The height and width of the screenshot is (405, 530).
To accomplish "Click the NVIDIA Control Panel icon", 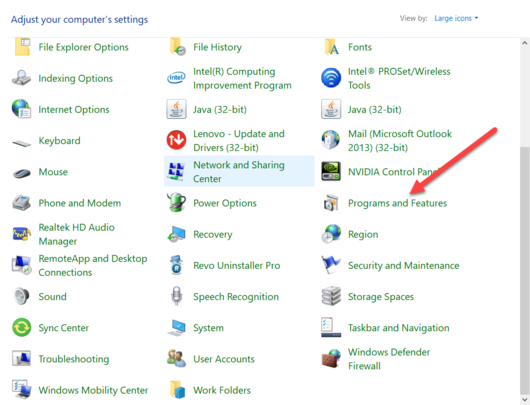I will [331, 171].
